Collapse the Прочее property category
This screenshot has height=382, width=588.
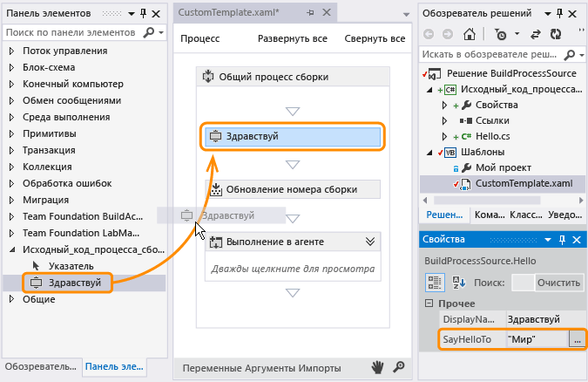(x=429, y=304)
